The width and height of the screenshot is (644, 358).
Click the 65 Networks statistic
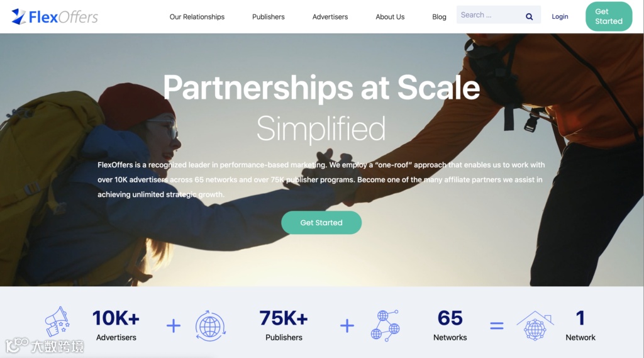click(x=450, y=325)
